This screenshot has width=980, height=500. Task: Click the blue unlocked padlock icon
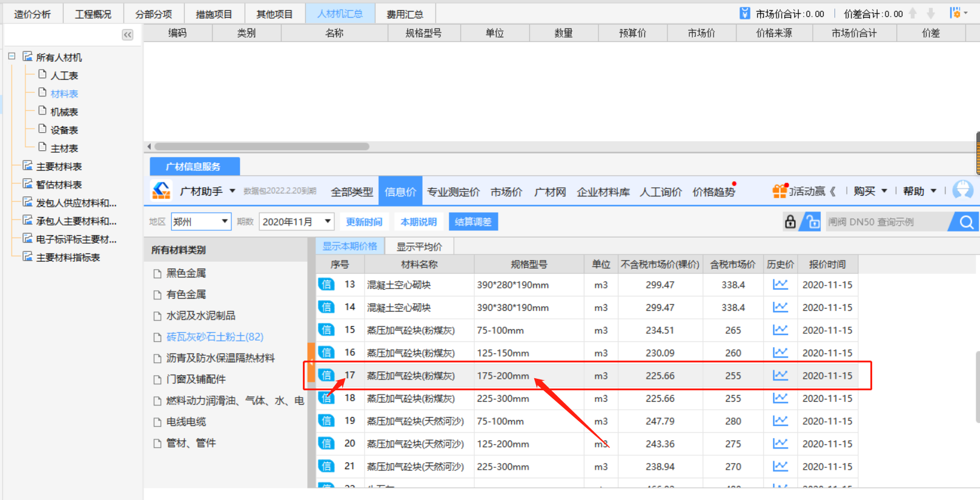[812, 222]
